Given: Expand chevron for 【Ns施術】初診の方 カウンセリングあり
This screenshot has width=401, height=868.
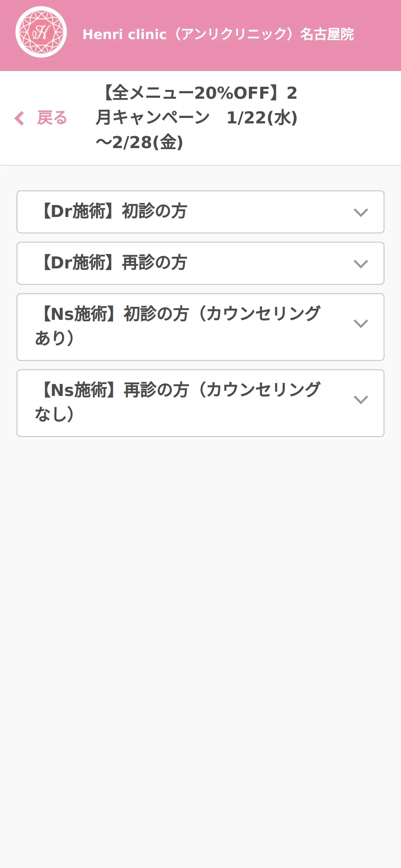Looking at the screenshot, I should pyautogui.click(x=361, y=324).
